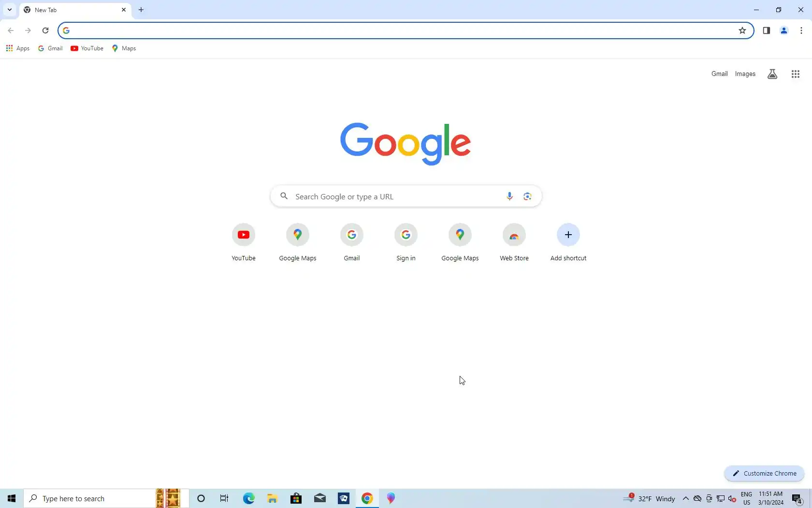Open the Sign in shortcut tile
Viewport: 812px width, 508px height.
point(406,242)
